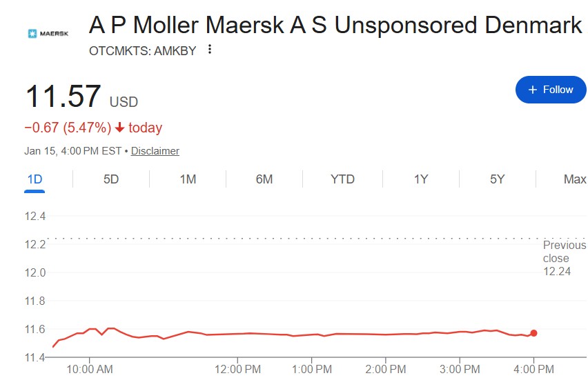
Task: Switch to the 1M chart tab
Action: point(188,179)
